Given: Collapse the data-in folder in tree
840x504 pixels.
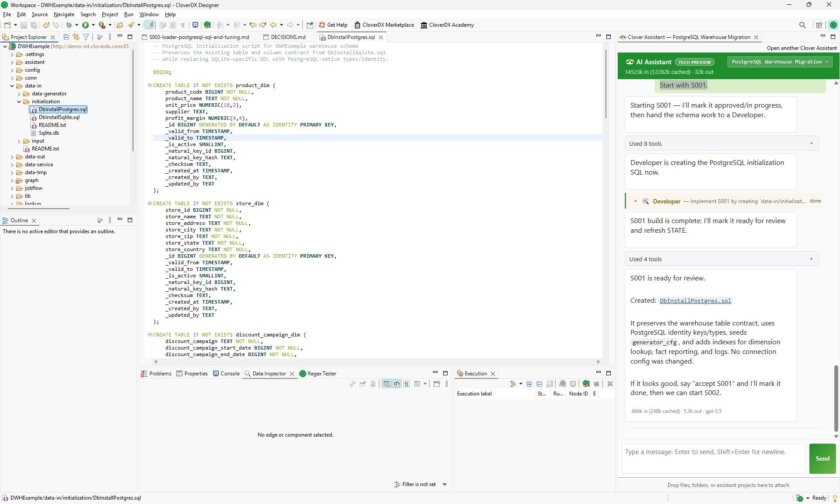Looking at the screenshot, I should pos(12,86).
